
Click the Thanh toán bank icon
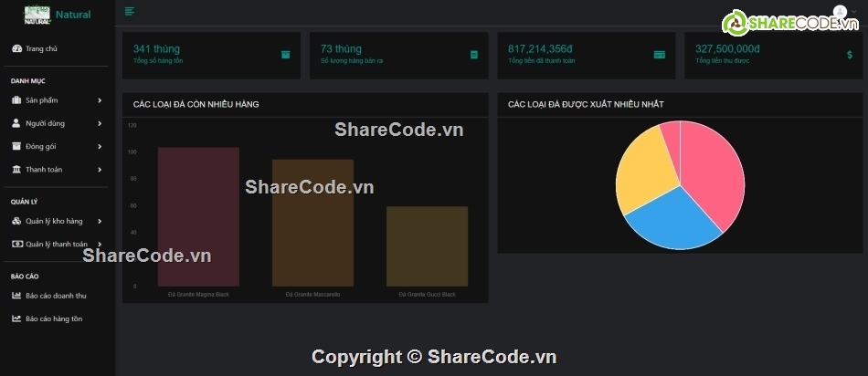(x=16, y=169)
